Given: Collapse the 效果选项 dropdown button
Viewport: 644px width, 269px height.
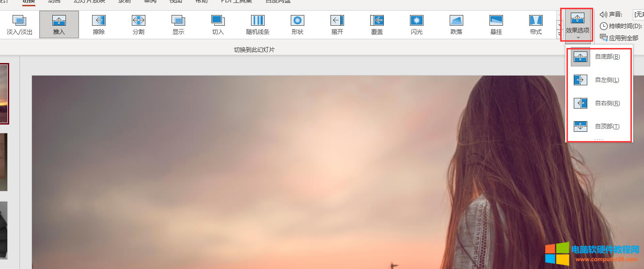Looking at the screenshot, I should click(578, 24).
